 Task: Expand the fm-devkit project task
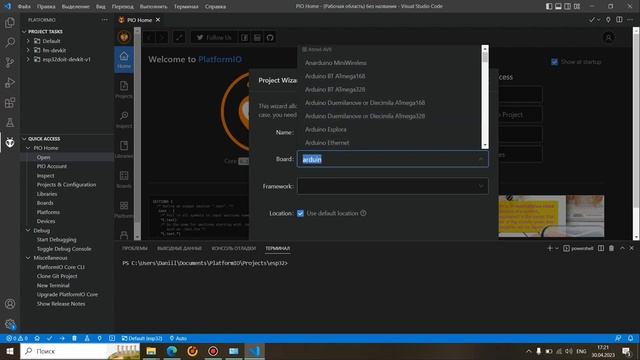click(28, 50)
